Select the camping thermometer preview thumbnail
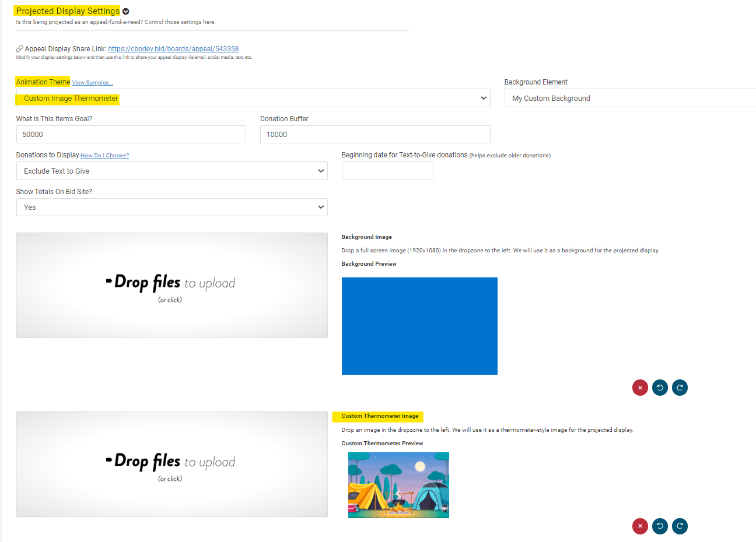The height and width of the screenshot is (542, 756). (398, 485)
